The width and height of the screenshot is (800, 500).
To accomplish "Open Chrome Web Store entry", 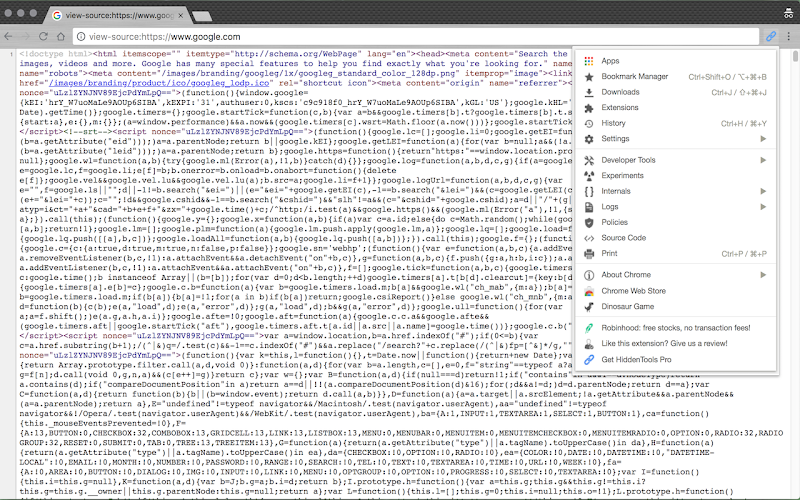I will click(x=676, y=291).
